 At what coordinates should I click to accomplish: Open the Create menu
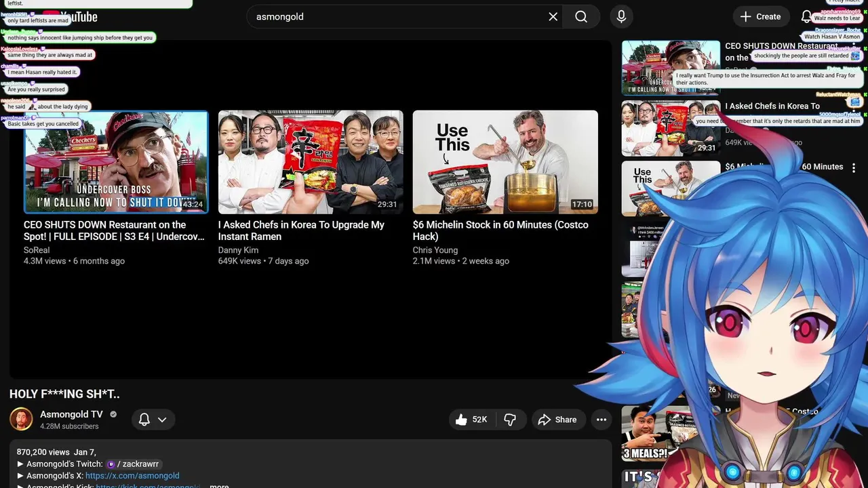(x=761, y=17)
